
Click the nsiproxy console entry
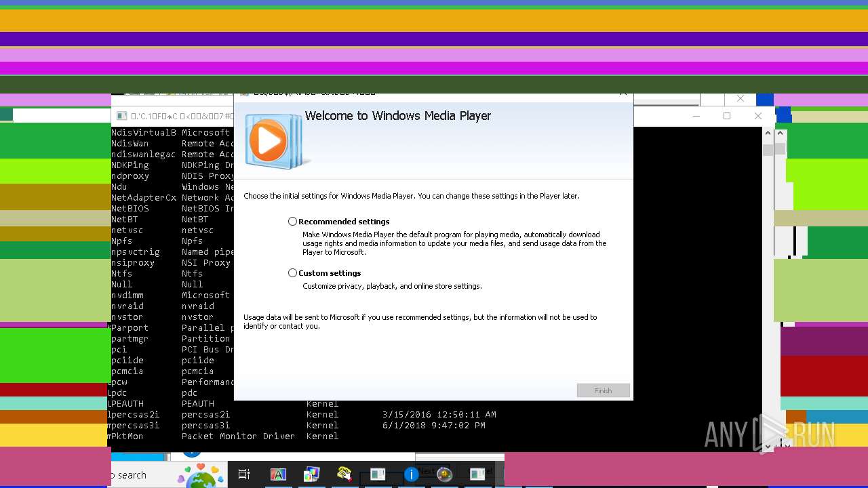pyautogui.click(x=133, y=263)
